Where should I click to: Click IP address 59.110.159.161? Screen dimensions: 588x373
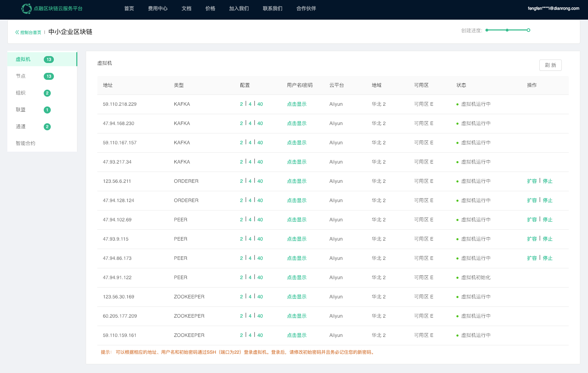tap(120, 335)
